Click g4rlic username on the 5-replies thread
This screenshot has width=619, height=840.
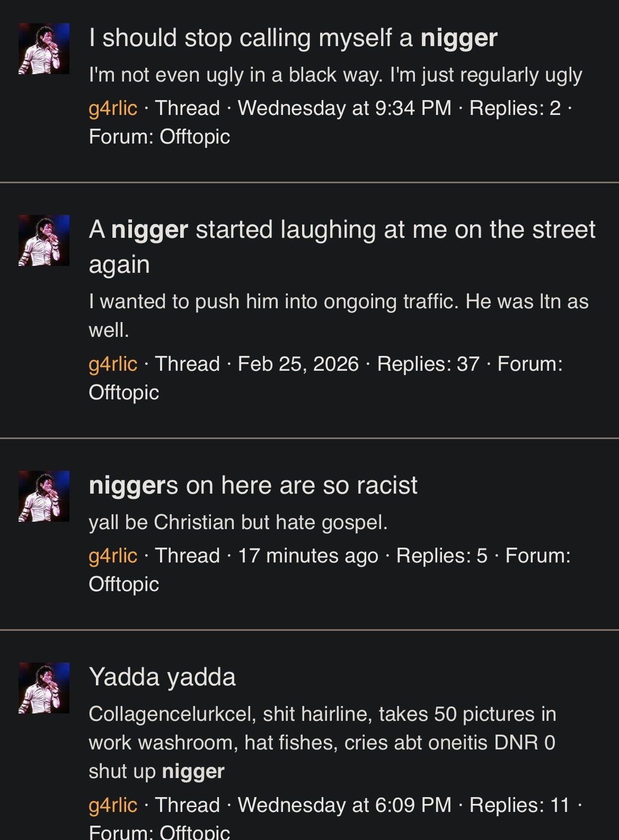pyautogui.click(x=113, y=556)
